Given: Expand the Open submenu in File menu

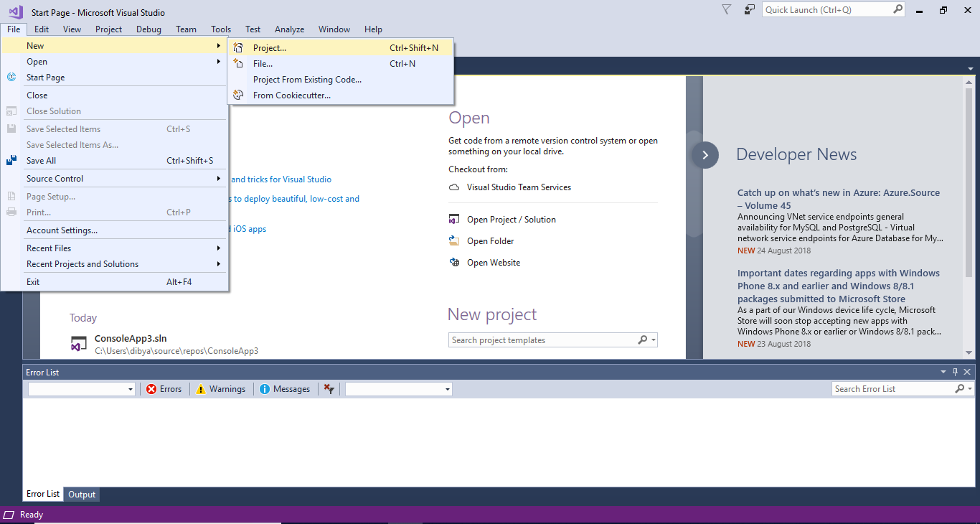Looking at the screenshot, I should [115, 62].
